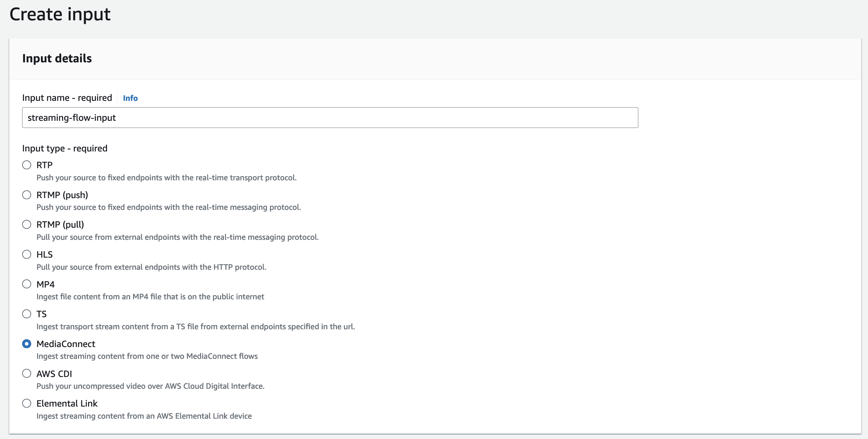
Task: Click the HTTP protocol description under HLS
Action: (151, 267)
